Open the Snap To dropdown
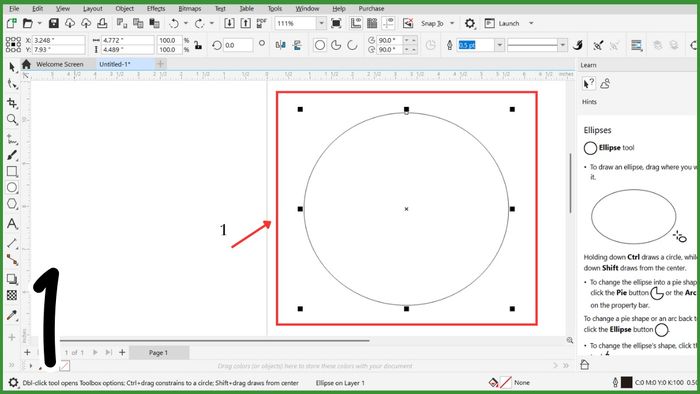The width and height of the screenshot is (700, 394). (452, 23)
